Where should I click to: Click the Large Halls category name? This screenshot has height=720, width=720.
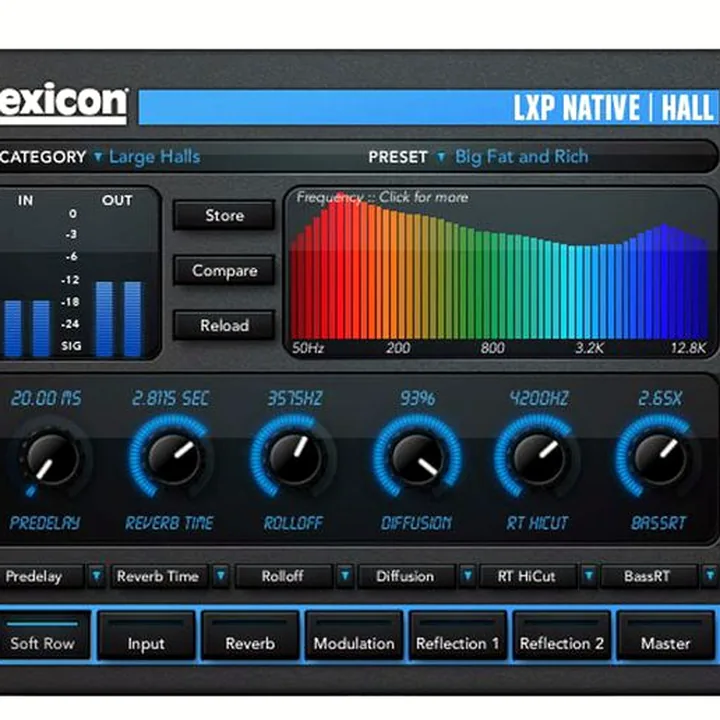tap(155, 157)
